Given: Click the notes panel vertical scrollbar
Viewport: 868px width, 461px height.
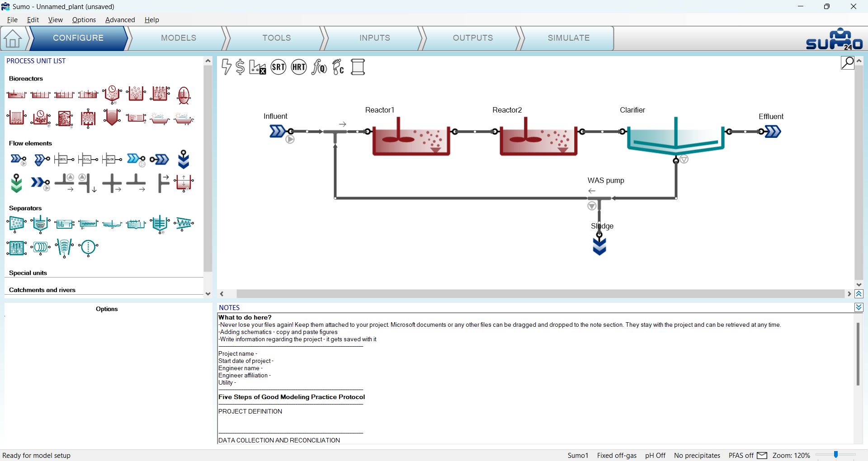Looking at the screenshot, I should click(x=858, y=353).
